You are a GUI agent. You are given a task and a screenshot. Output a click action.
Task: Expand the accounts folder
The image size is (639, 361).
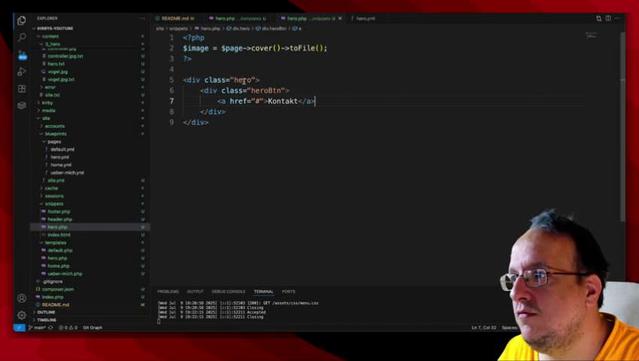(55, 126)
